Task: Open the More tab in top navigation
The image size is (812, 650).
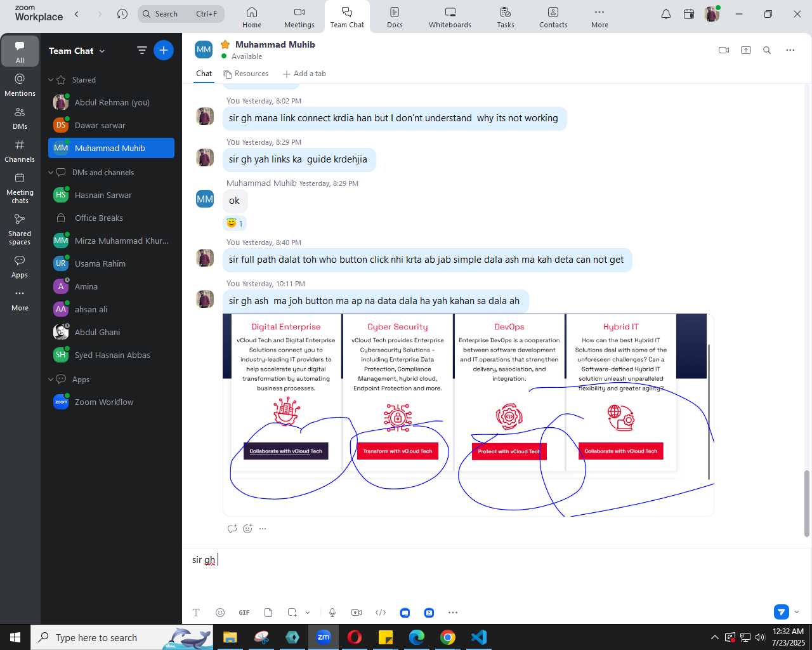Action: click(x=599, y=17)
